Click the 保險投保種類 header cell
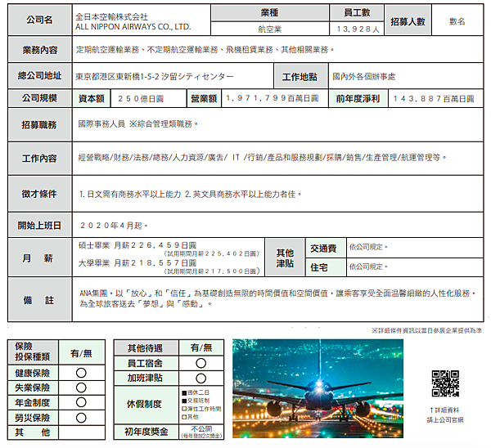This screenshot has height=448, width=491. 33,352
